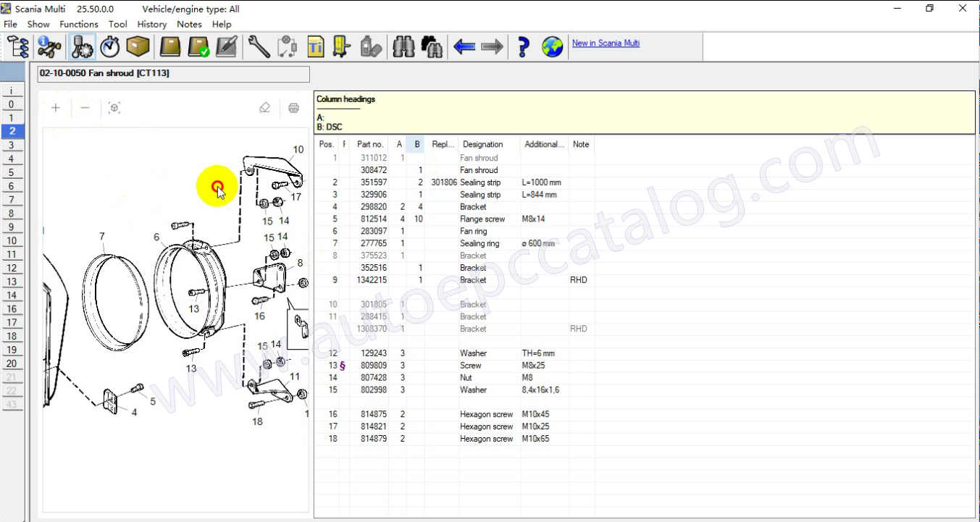Select main group tab 10
Screen dimensions: 980x522
click(12, 240)
